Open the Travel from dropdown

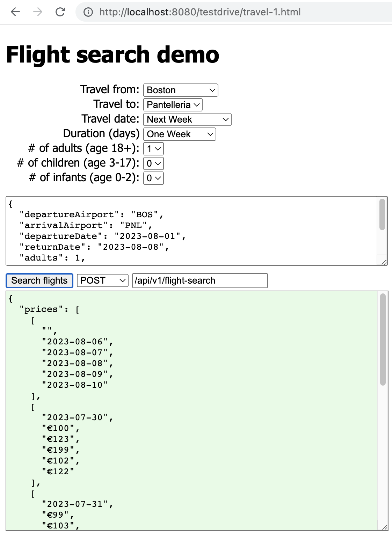180,90
